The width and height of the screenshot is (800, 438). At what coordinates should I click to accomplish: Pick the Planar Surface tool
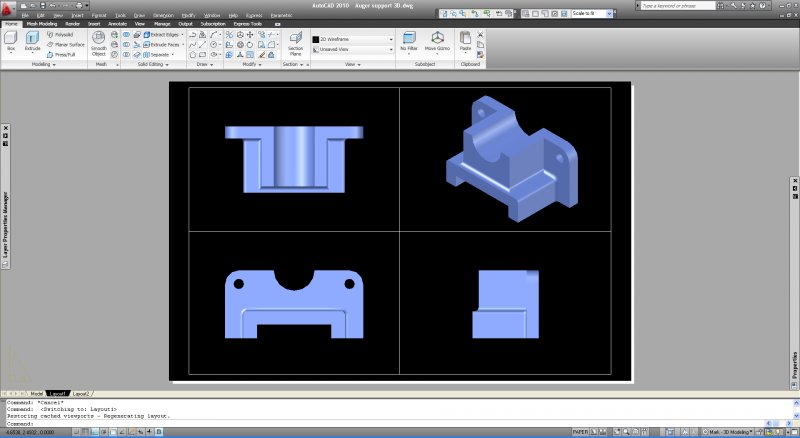[65, 44]
